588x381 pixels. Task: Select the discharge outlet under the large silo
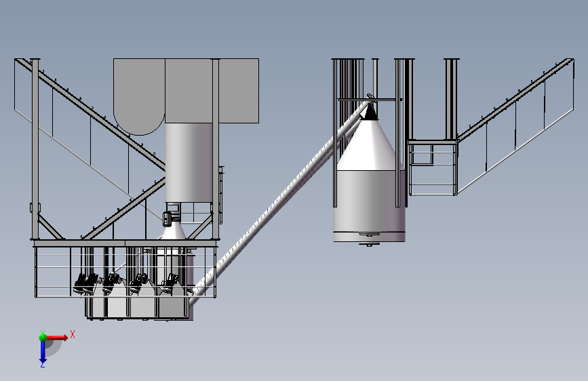(x=369, y=244)
